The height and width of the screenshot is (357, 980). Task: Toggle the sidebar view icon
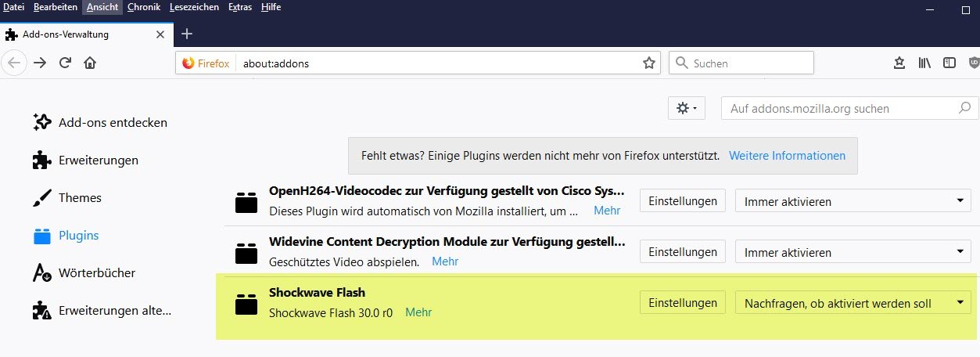point(949,63)
